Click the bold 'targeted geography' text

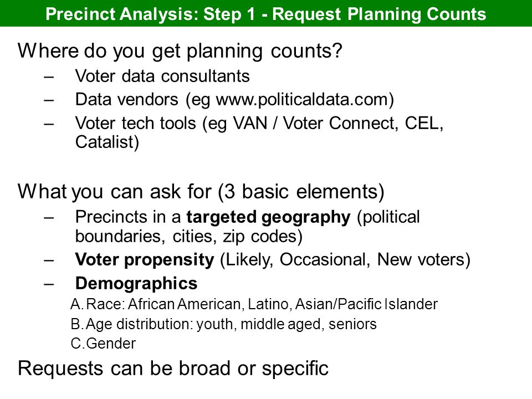268,217
